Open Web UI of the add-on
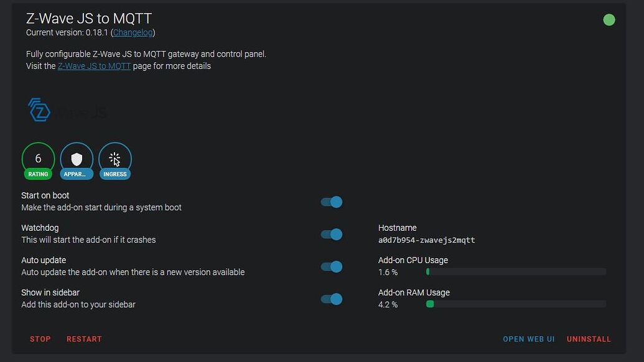This screenshot has height=362, width=644. 529,339
